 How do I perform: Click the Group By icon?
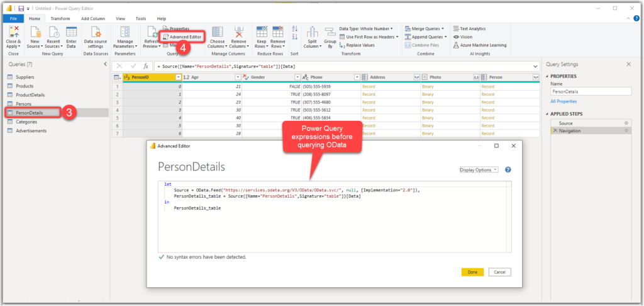[330, 31]
